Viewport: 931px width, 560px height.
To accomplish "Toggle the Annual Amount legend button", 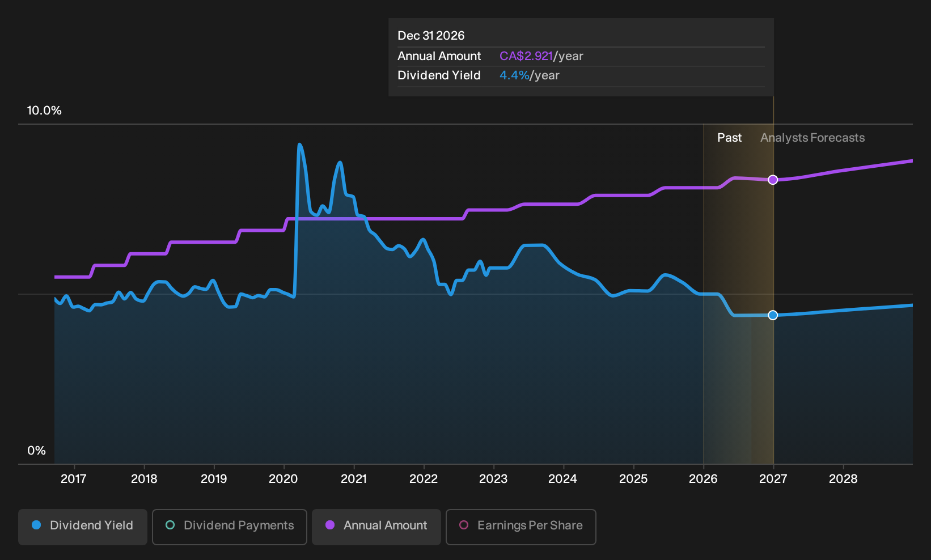I will pos(376,527).
